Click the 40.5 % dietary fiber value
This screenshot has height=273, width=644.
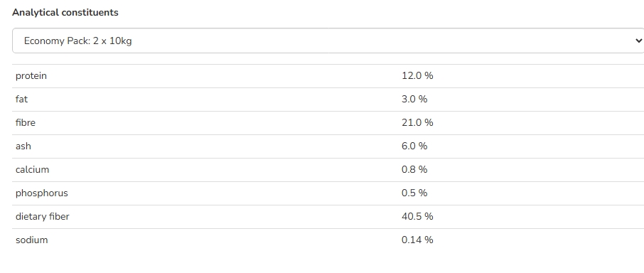click(417, 216)
